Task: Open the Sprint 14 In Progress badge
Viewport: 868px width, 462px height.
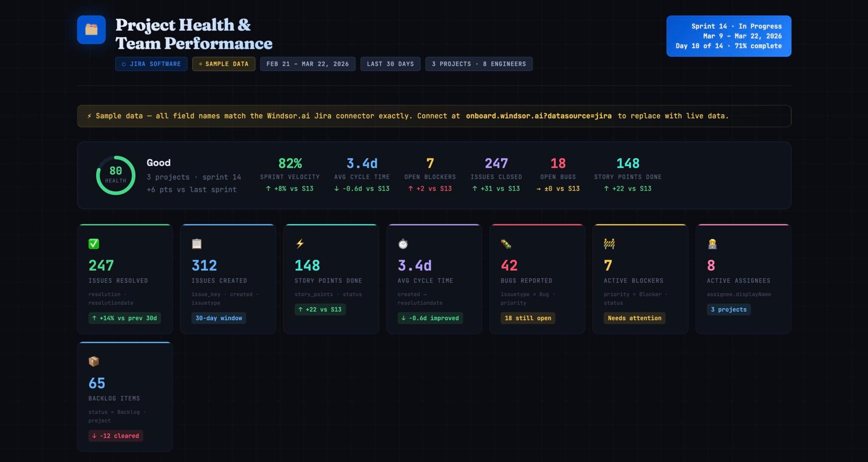Action: tap(729, 36)
